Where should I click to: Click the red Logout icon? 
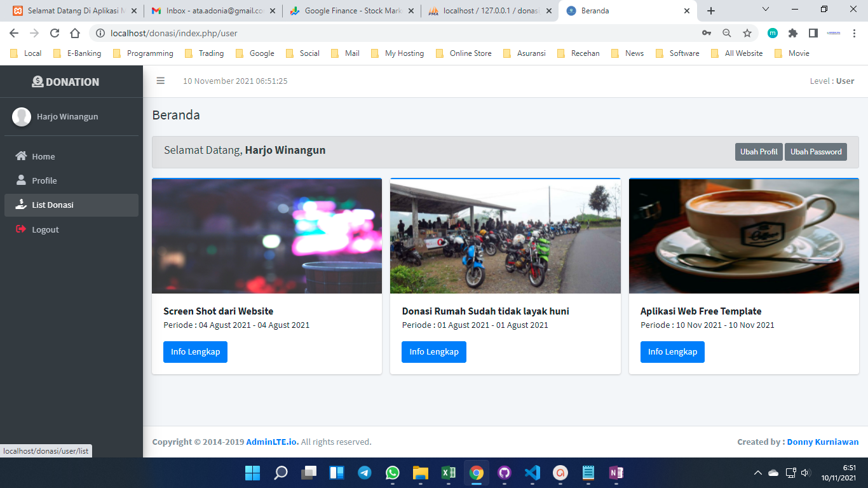pos(21,229)
